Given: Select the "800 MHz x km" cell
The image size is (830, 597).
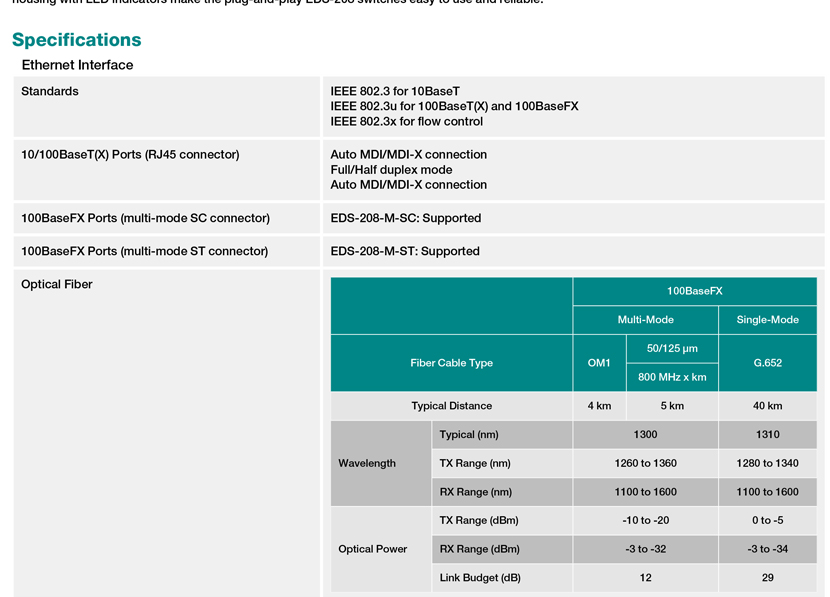Looking at the screenshot, I should tap(672, 377).
